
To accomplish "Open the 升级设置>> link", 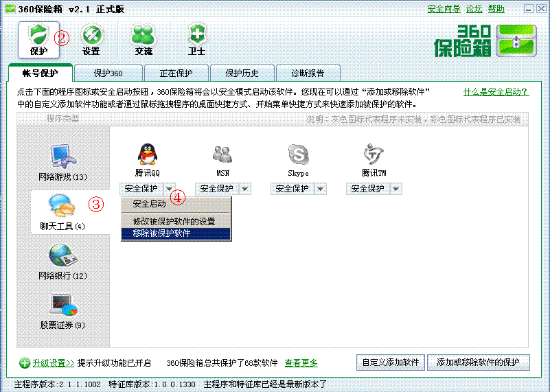I will coord(54,363).
